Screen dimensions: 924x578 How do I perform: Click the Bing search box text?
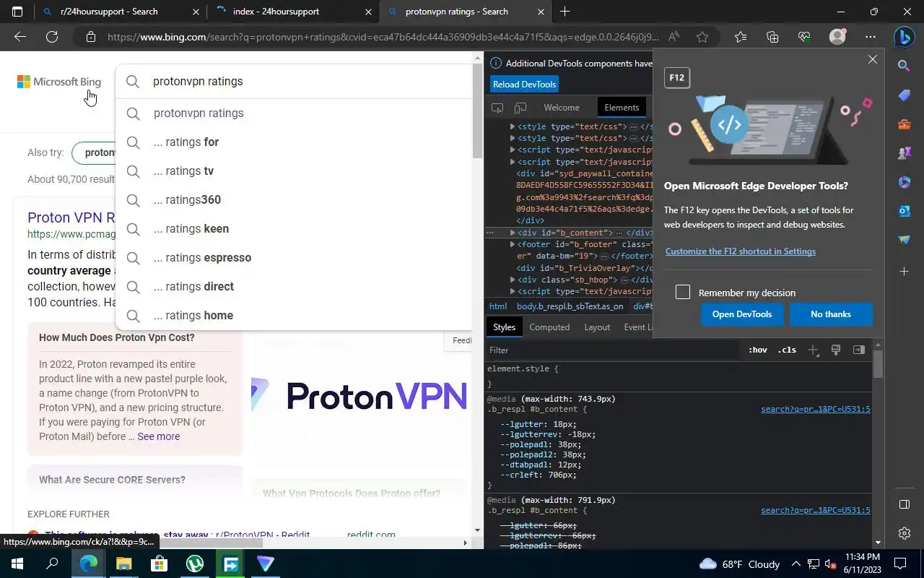tap(198, 82)
